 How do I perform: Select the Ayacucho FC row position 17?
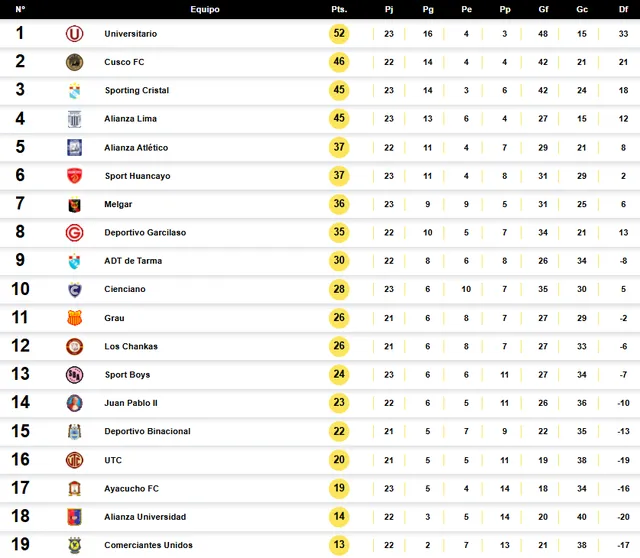pyautogui.click(x=20, y=488)
